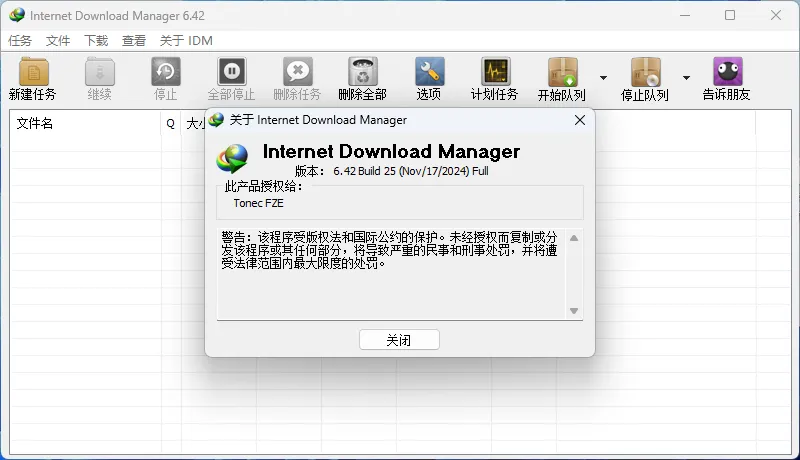Click the 开始队列 (start queue) icon
This screenshot has height=460, width=800.
click(562, 72)
